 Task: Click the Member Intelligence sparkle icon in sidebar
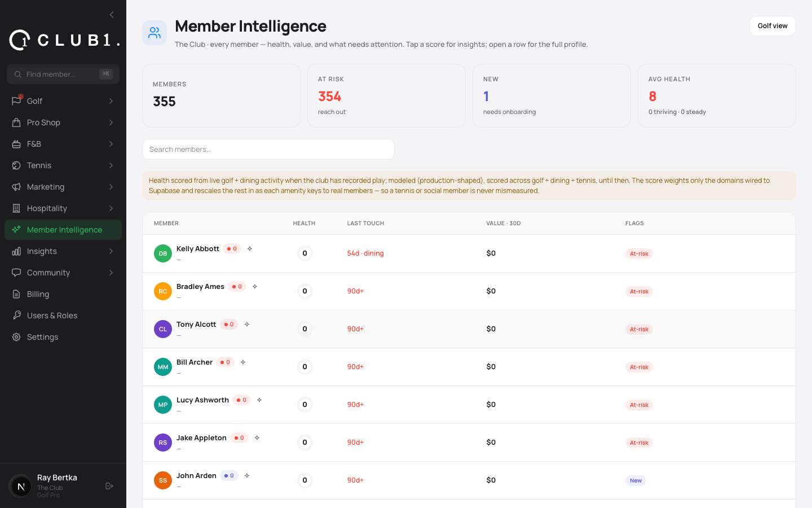coord(16,230)
